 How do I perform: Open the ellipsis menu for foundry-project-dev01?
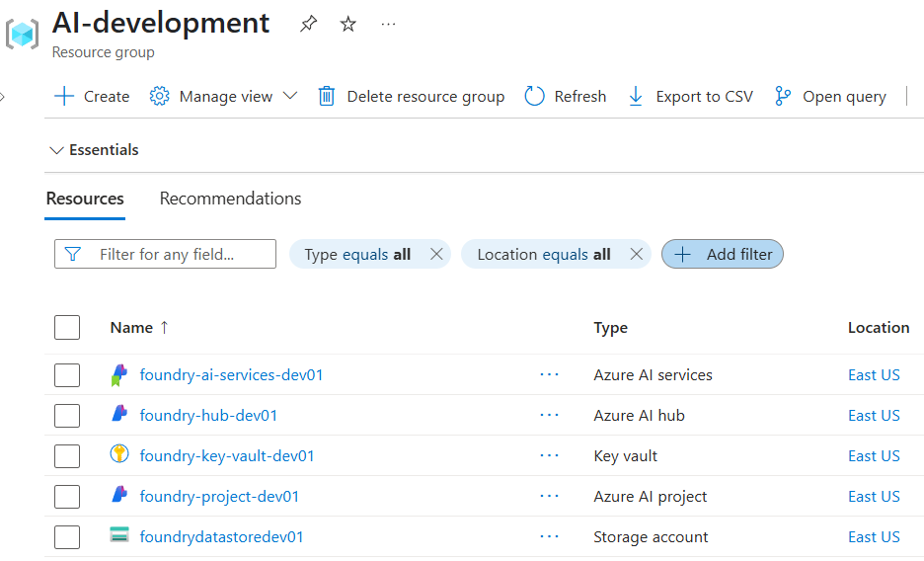[549, 497]
